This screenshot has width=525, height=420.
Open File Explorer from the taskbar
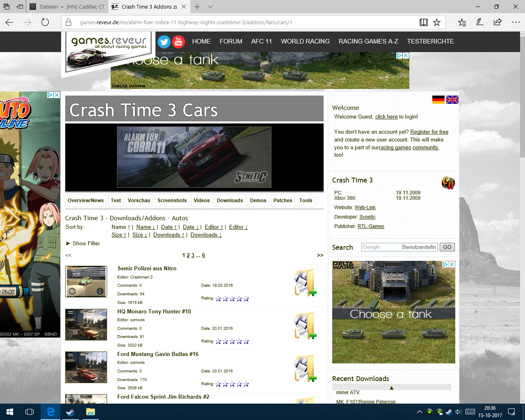[x=90, y=412]
